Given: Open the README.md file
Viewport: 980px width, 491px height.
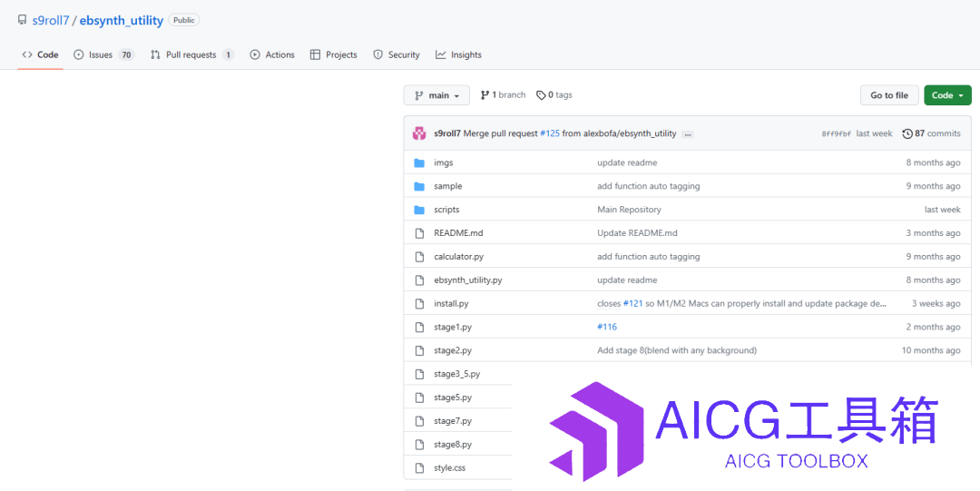Looking at the screenshot, I should pyautogui.click(x=459, y=233).
